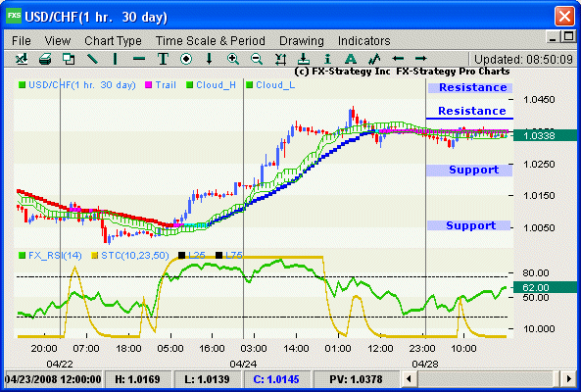Select the horizontal line drawing tool
Image resolution: width=581 pixels, height=392 pixels.
[139, 59]
